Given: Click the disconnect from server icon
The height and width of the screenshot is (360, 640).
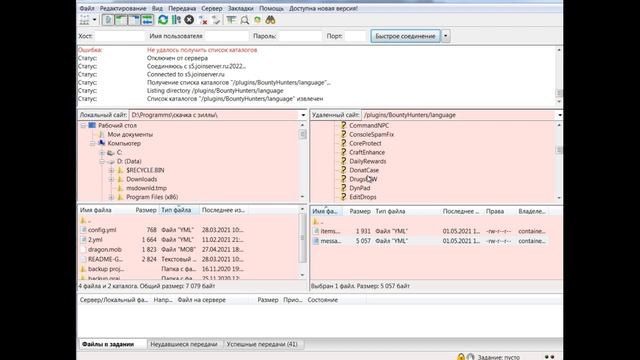Looking at the screenshot, I should click(202, 20).
